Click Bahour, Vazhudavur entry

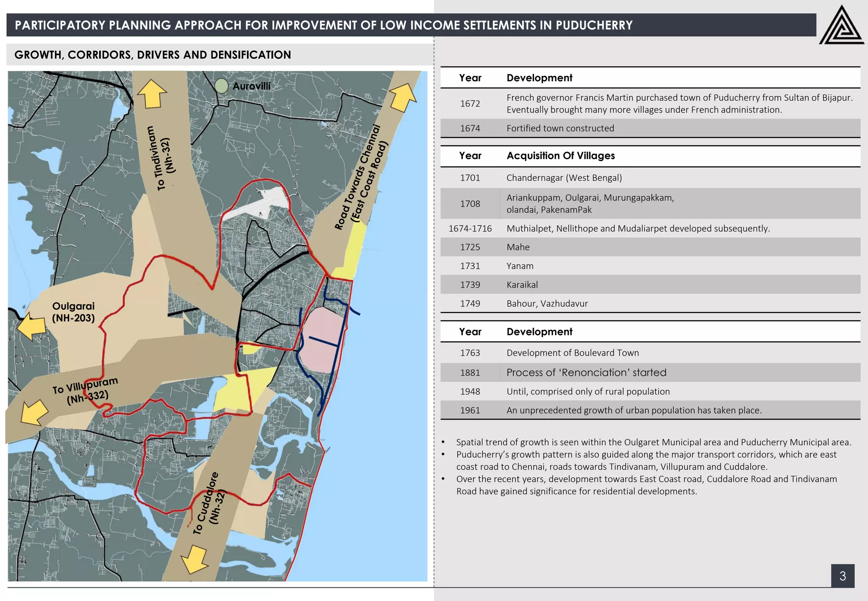click(547, 304)
